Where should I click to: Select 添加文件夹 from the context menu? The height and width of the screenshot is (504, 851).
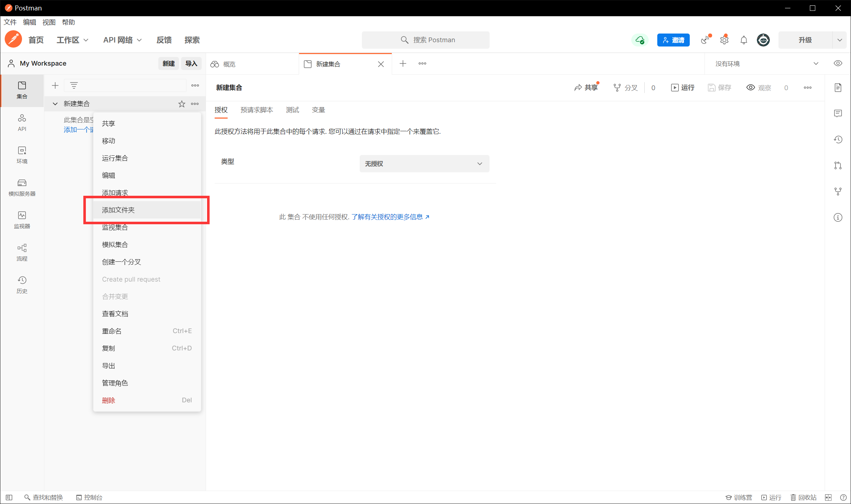click(x=118, y=210)
